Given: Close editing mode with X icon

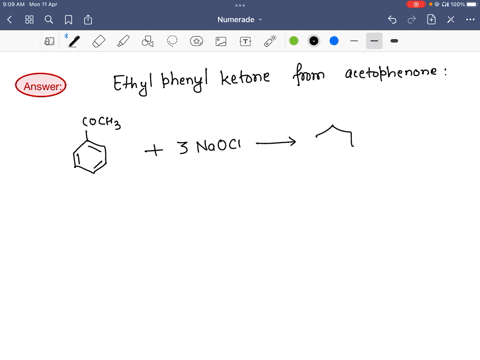Looking at the screenshot, I should click(451, 20).
